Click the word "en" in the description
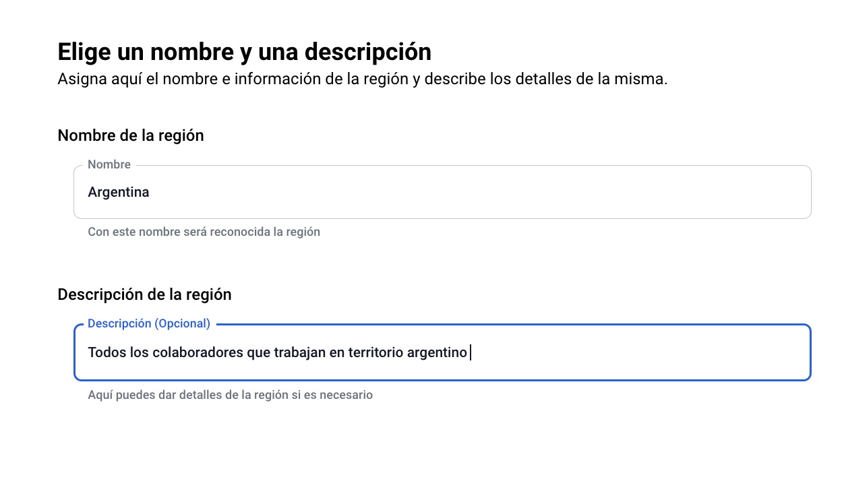The width and height of the screenshot is (844, 504). pyautogui.click(x=336, y=352)
